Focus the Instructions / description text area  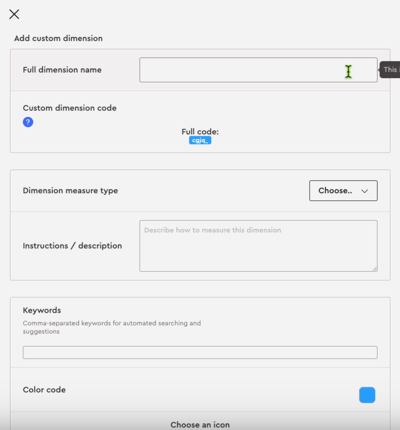[258, 246]
